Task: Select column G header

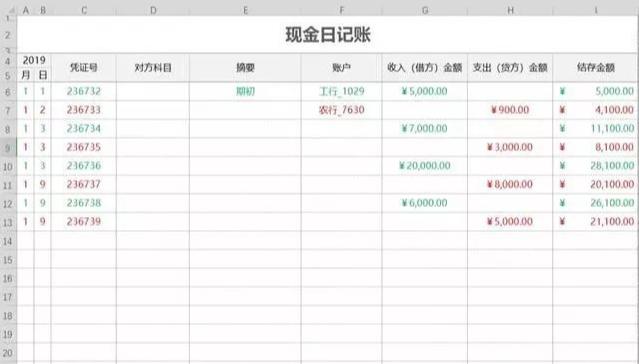Action: pos(425,10)
